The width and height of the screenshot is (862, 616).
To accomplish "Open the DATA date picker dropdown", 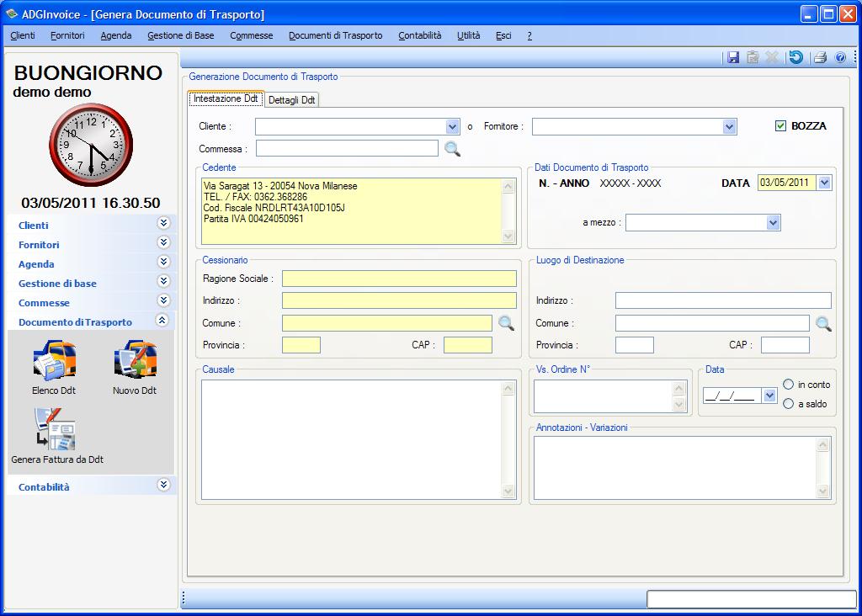I will click(823, 183).
